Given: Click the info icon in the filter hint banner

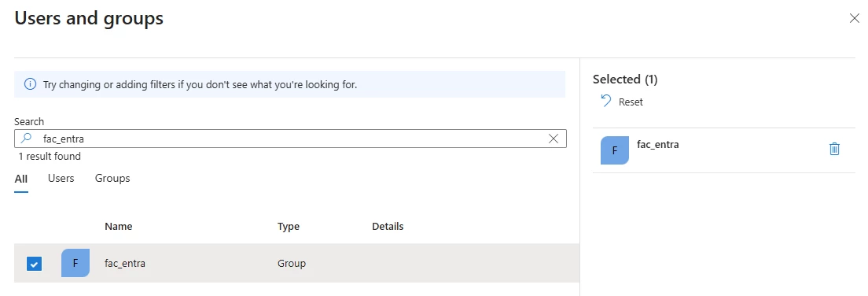Looking at the screenshot, I should click(30, 85).
